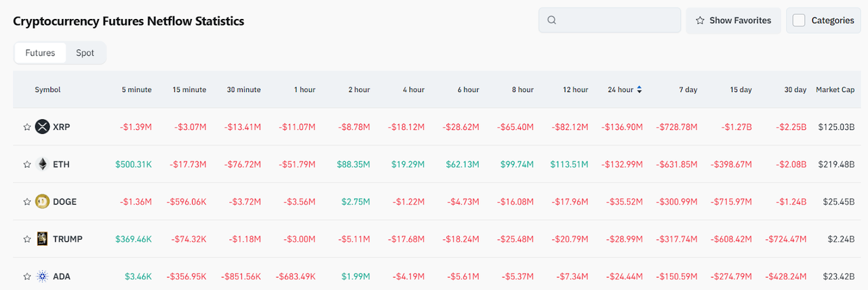Screen dimensions: 868x290
Task: Click the Ethereum coin logo
Action: pos(43,164)
